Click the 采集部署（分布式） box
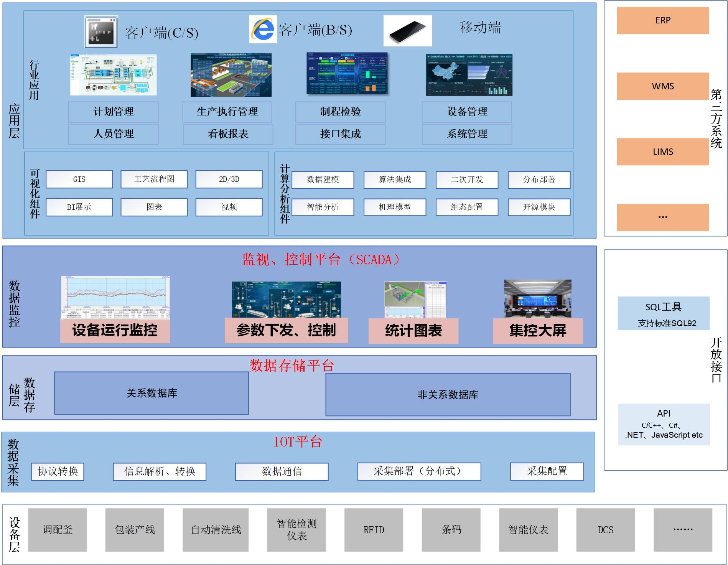The image size is (728, 565). 419,471
